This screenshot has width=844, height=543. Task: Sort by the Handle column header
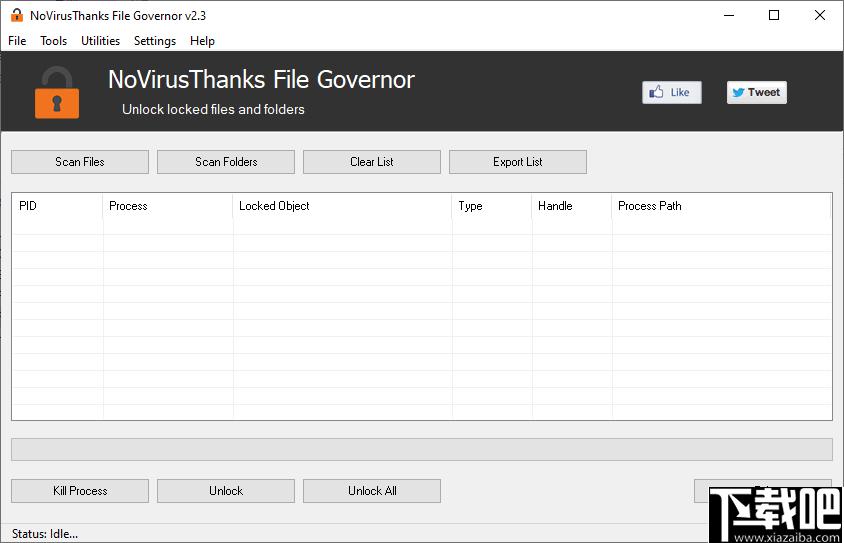pos(572,206)
